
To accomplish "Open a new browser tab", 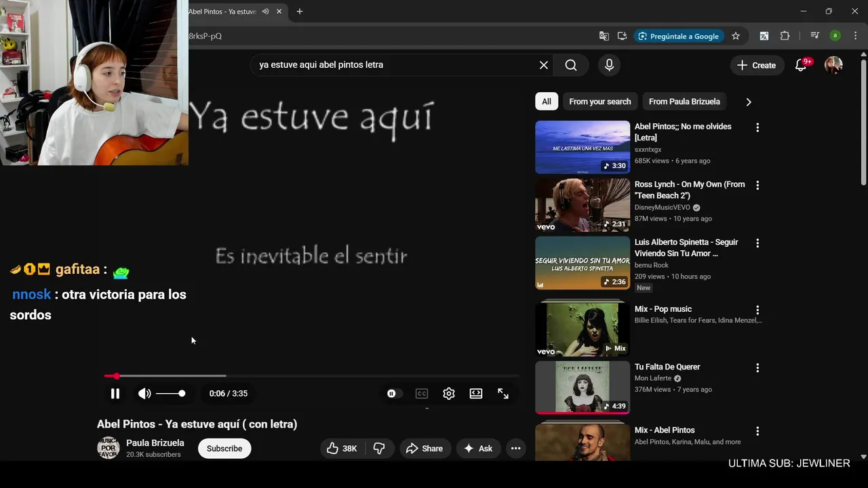I will 300,12.
